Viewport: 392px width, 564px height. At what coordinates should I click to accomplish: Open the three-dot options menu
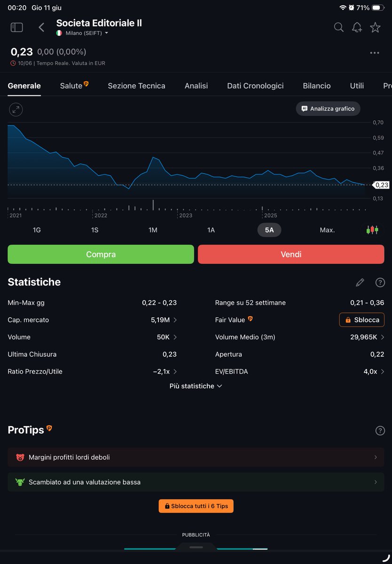click(375, 53)
